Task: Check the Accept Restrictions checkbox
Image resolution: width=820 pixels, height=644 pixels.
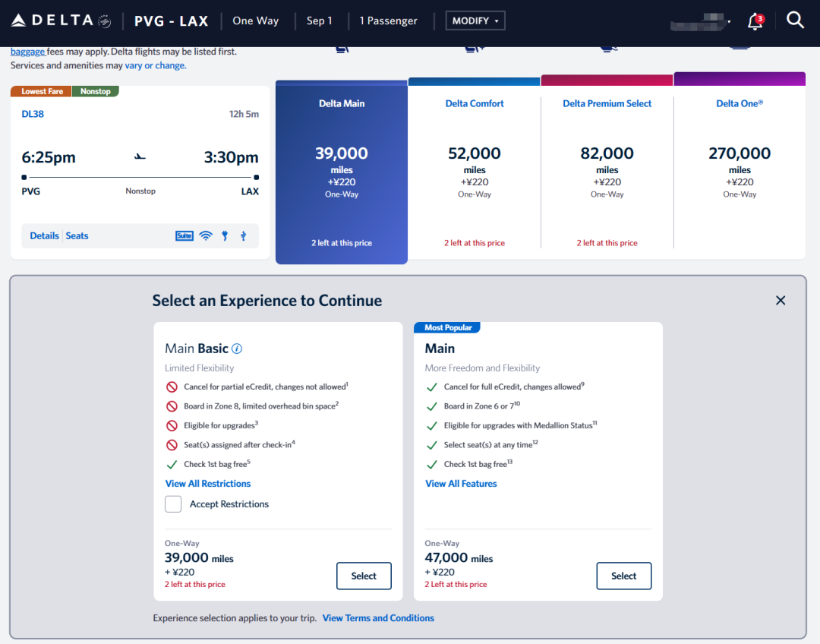Action: pyautogui.click(x=173, y=504)
